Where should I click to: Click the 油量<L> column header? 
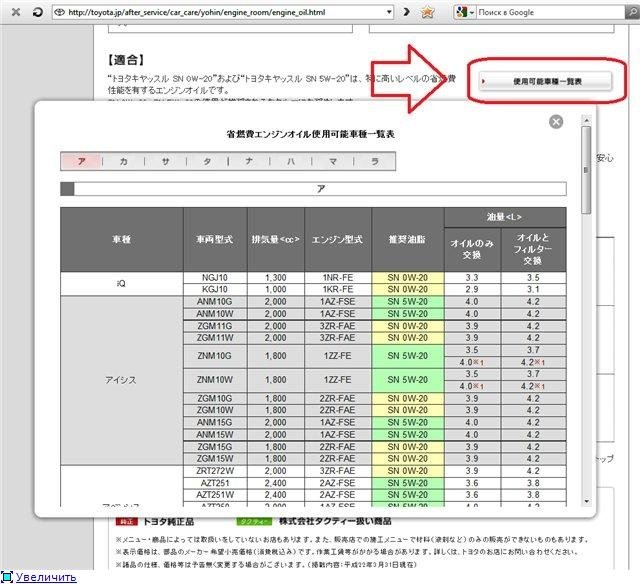(x=505, y=217)
